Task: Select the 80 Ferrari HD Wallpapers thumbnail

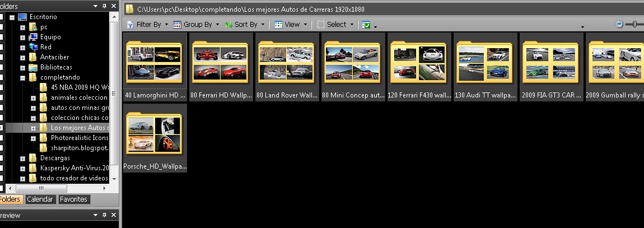Action: coord(221,67)
